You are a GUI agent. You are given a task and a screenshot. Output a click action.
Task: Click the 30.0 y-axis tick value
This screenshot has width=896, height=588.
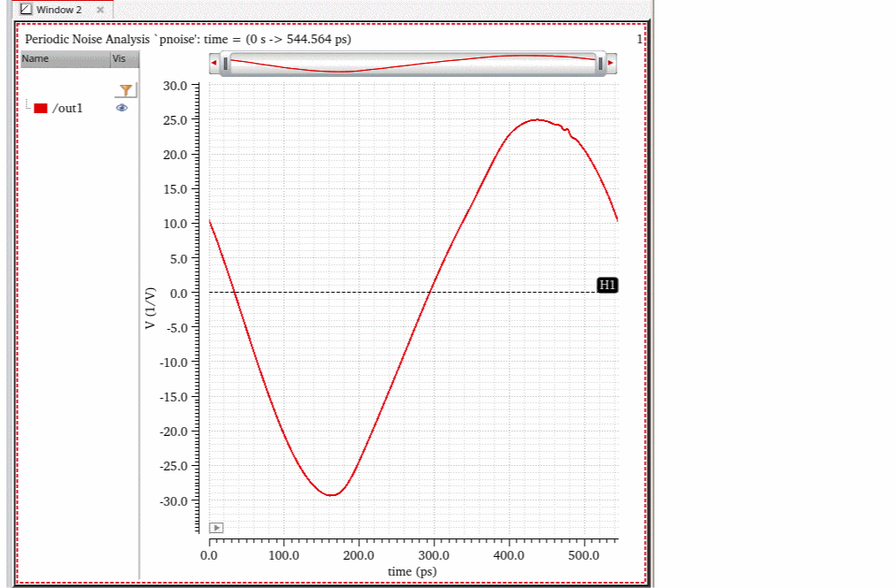coord(175,86)
